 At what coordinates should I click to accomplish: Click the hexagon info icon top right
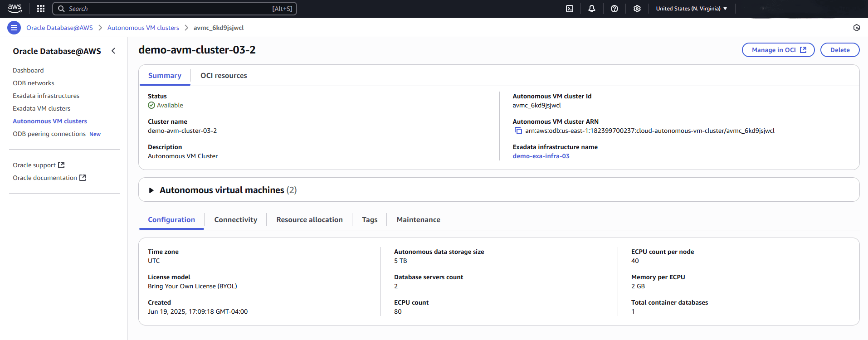(x=857, y=28)
